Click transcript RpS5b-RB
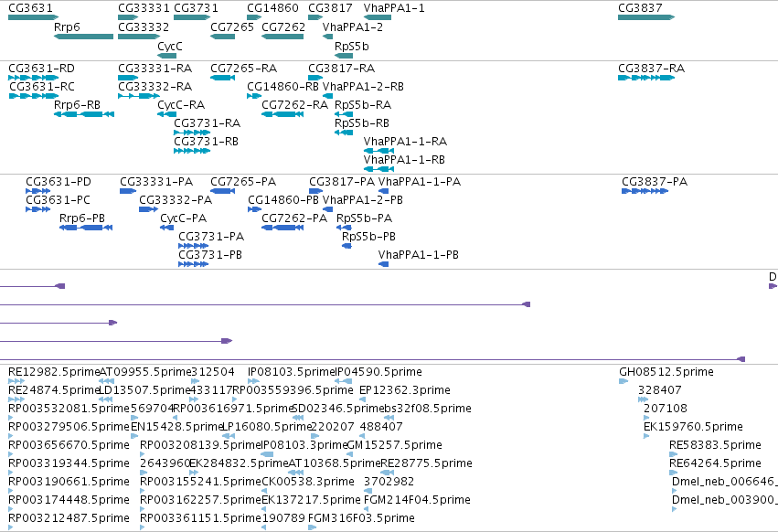The width and height of the screenshot is (778, 532). pos(362,122)
